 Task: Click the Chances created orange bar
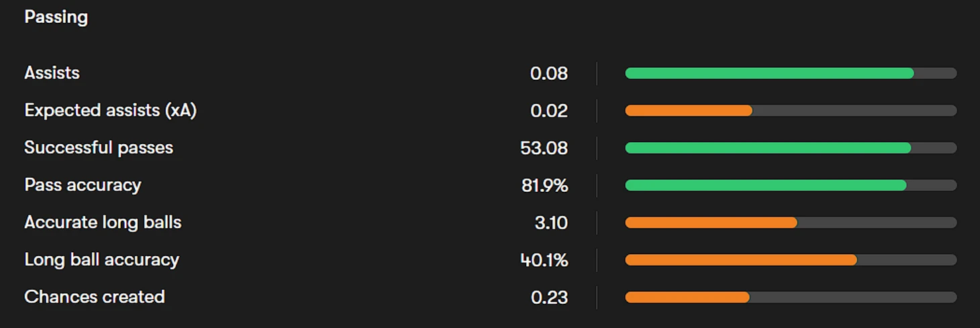click(x=687, y=296)
